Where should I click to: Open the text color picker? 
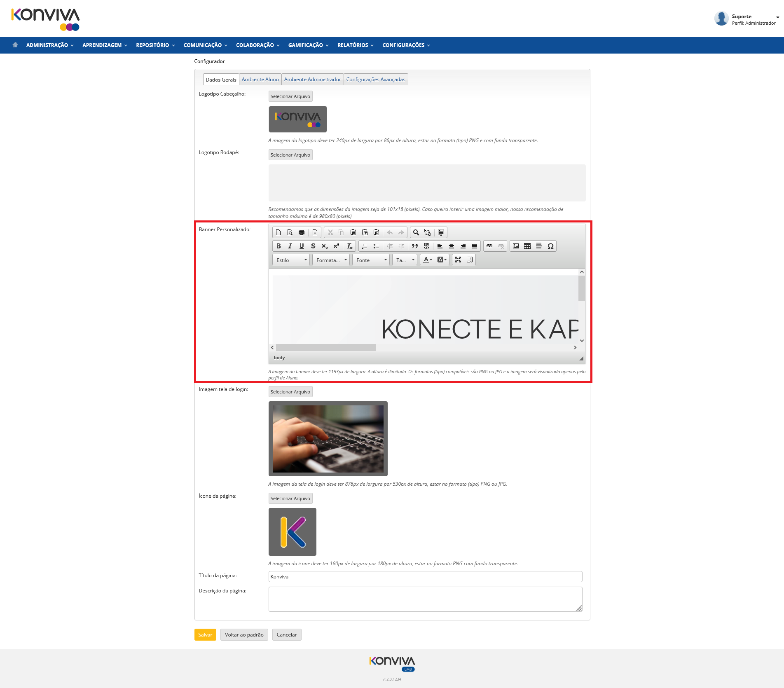(x=427, y=260)
